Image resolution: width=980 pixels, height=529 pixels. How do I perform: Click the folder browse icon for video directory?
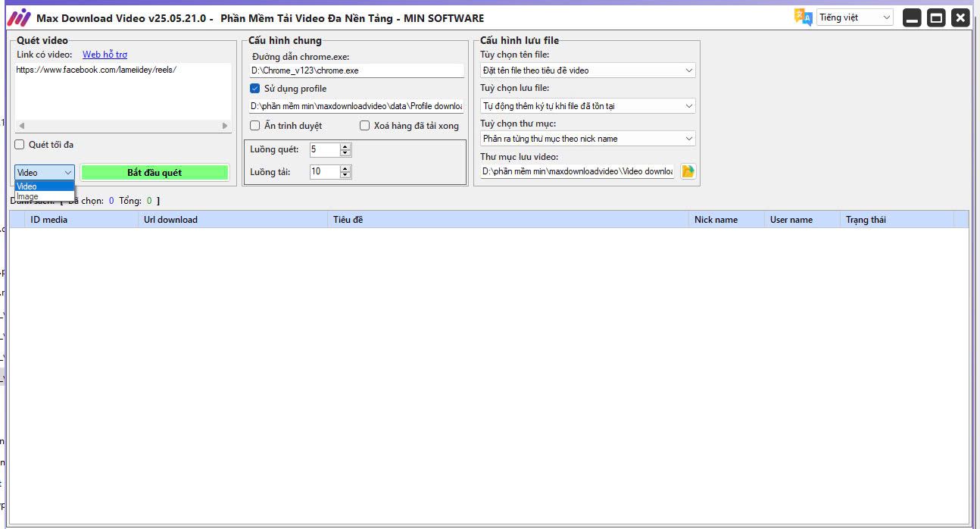coord(688,171)
